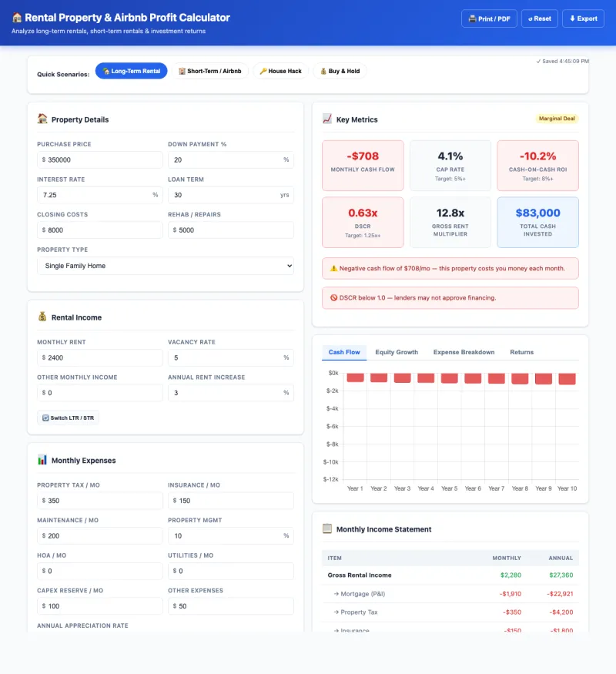Switch LTR / STR mode button

tap(69, 417)
